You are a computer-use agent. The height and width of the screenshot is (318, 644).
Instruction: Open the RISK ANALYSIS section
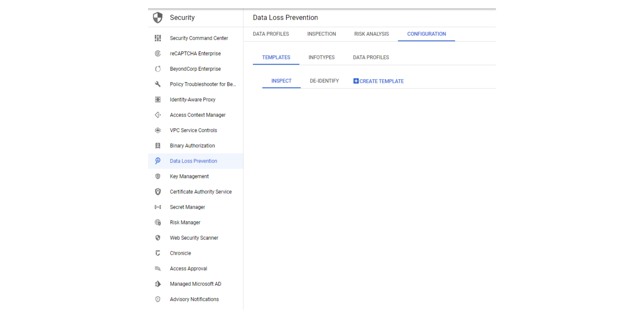point(370,34)
